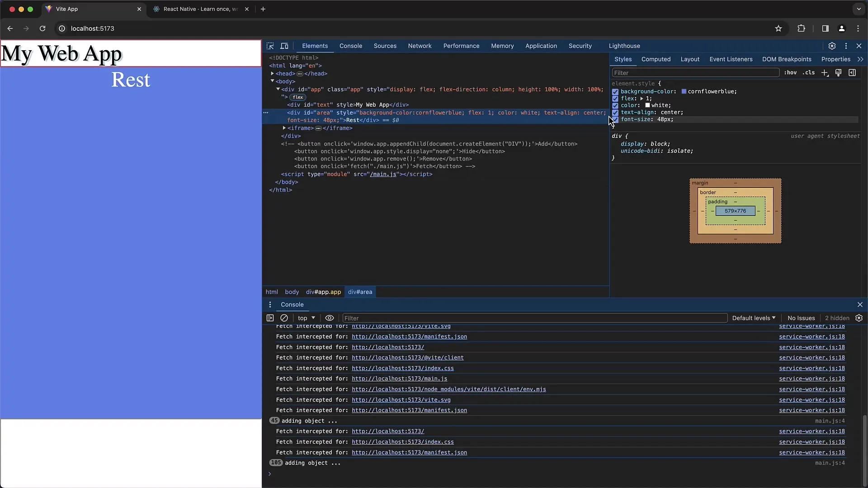Open console settings gear icon
Image resolution: width=868 pixels, height=488 pixels.
[x=859, y=318]
